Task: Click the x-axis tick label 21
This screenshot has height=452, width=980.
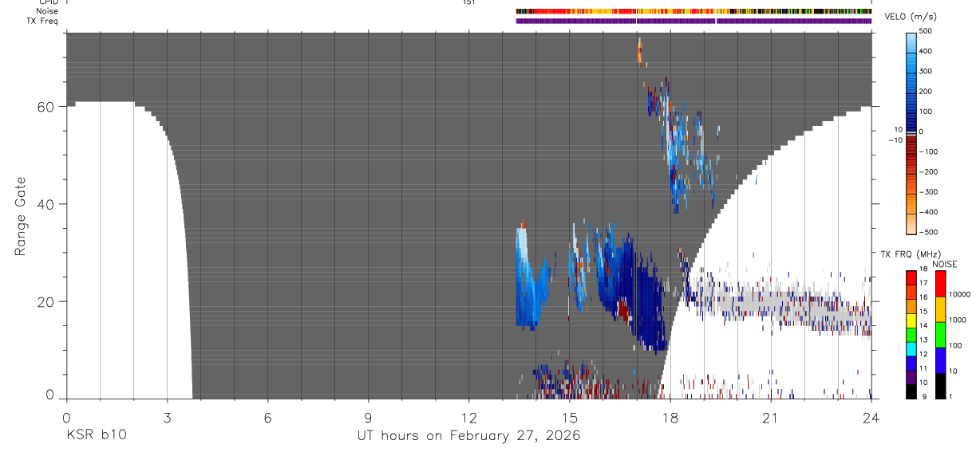Action: click(770, 417)
